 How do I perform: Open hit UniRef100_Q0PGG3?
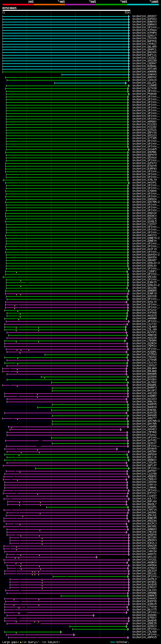[144, 19]
